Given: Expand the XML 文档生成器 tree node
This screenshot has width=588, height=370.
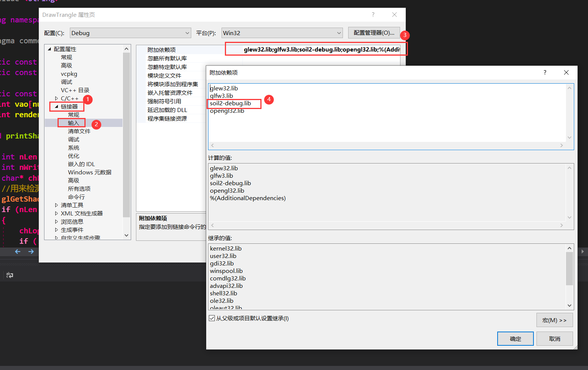Looking at the screenshot, I should 56,213.
